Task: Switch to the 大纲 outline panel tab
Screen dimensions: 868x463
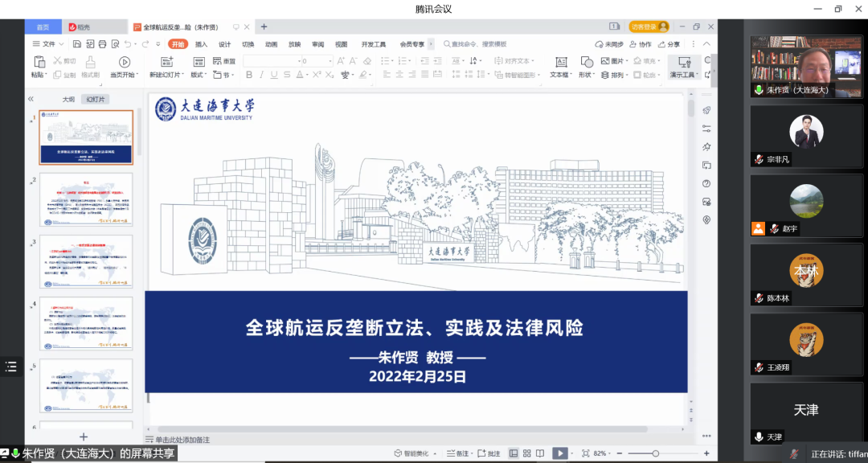Action: (69, 100)
